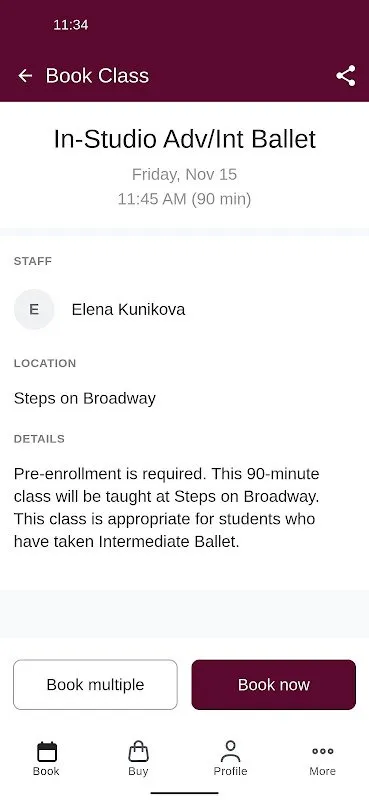
Task: Open the share icon in header
Action: (x=346, y=76)
